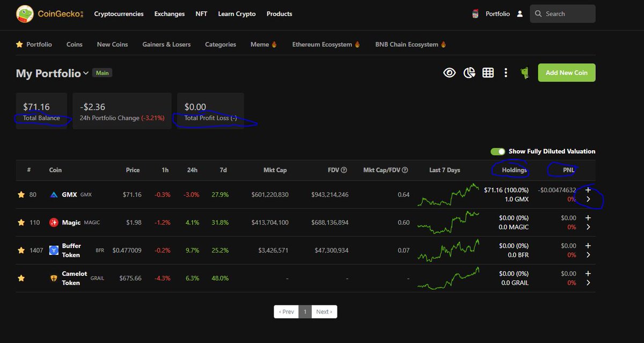Switch to the Coins tab
Screen dimensions: 644x343
(74, 45)
